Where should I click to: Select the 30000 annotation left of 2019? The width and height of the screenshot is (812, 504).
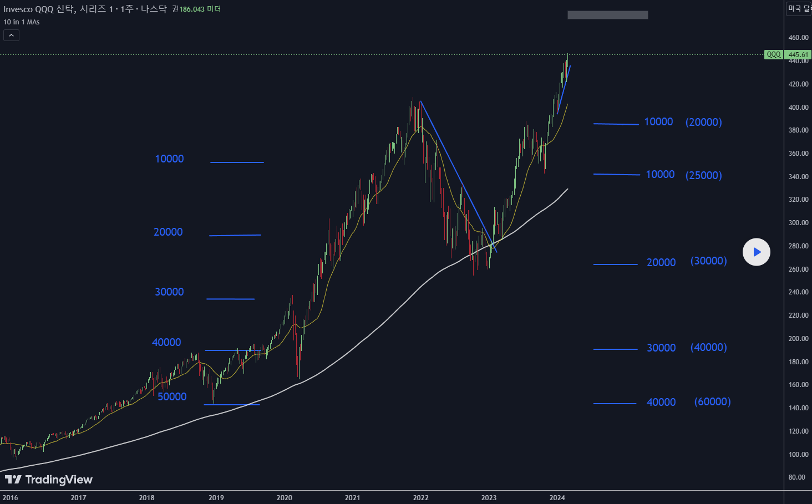(x=169, y=292)
